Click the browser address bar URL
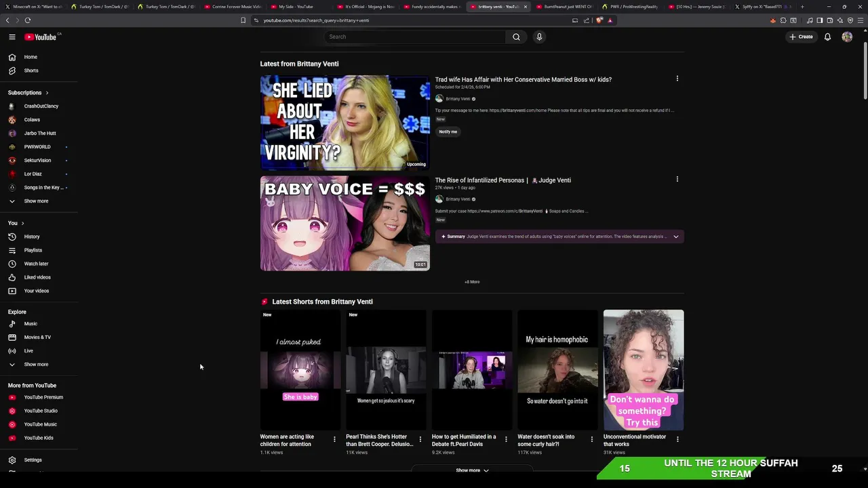 click(x=316, y=20)
